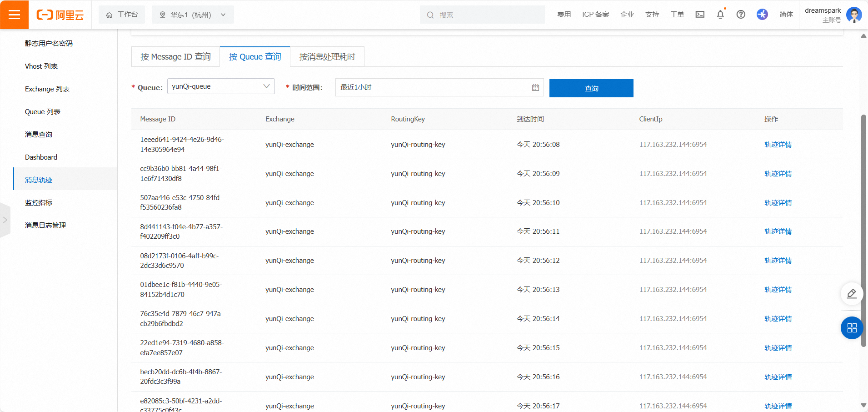Go to Queue 列表 in sidebar
The width and height of the screenshot is (868, 412).
coord(43,111)
